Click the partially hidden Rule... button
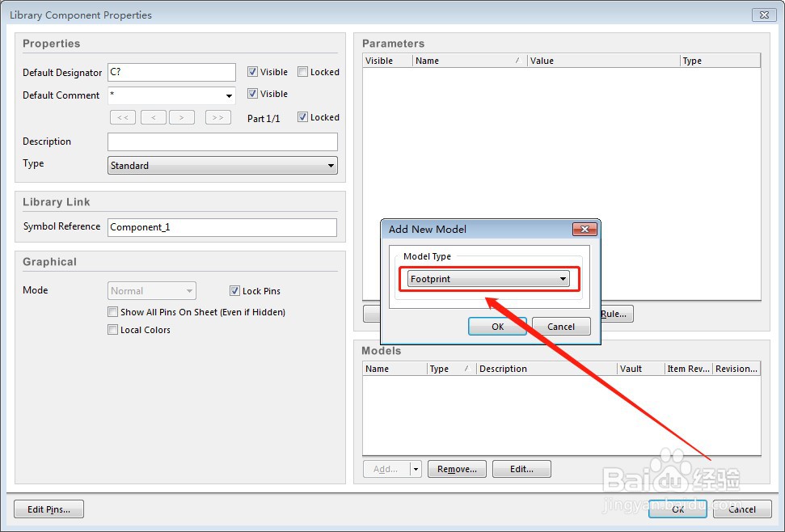The height and width of the screenshot is (532, 785). tap(617, 314)
